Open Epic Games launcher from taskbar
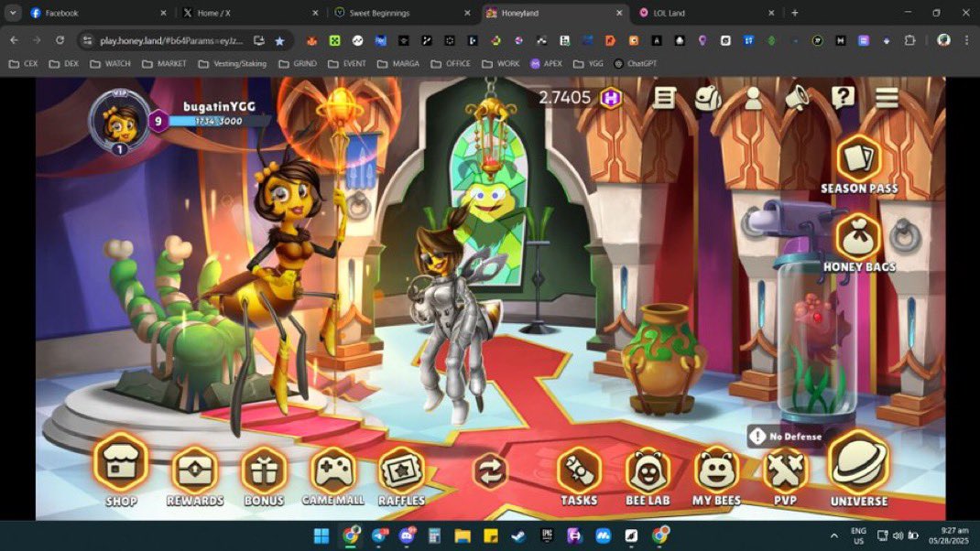The width and height of the screenshot is (980, 551). [x=547, y=535]
